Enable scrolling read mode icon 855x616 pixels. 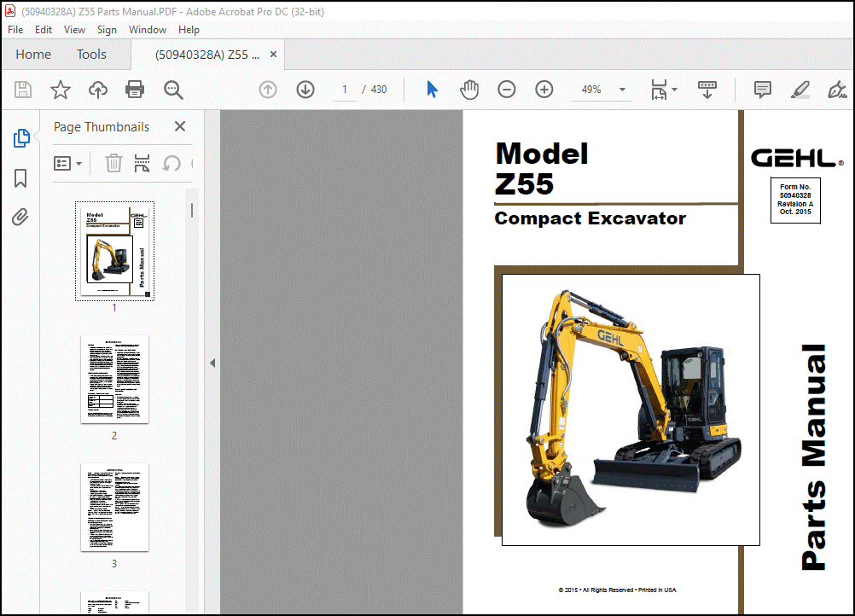click(707, 90)
